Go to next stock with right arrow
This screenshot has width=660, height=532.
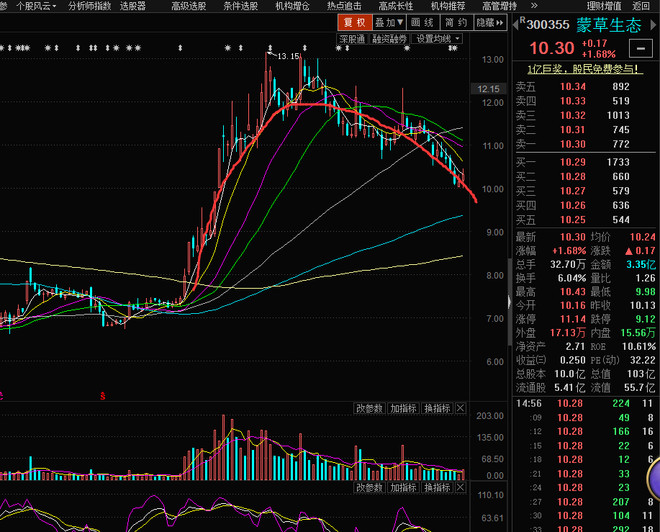point(654,25)
